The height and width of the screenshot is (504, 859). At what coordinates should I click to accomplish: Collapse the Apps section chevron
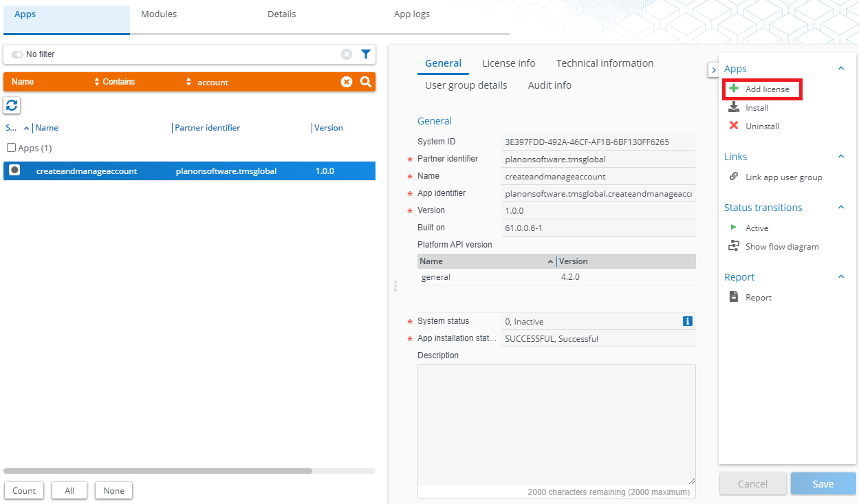[840, 69]
